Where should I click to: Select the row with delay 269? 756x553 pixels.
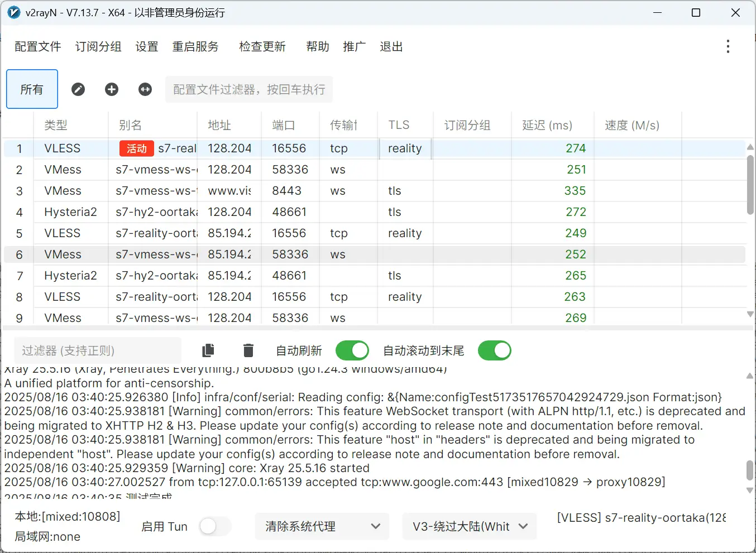point(375,317)
